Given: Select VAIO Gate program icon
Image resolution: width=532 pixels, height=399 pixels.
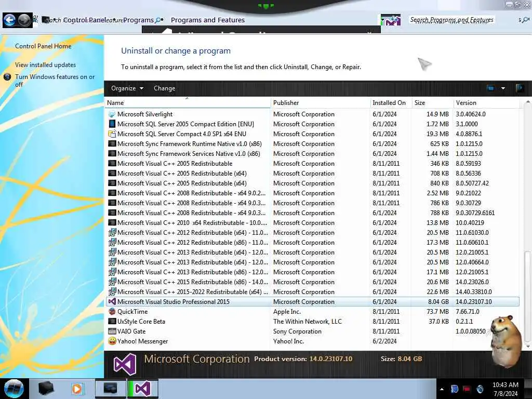Looking at the screenshot, I should click(112, 331).
